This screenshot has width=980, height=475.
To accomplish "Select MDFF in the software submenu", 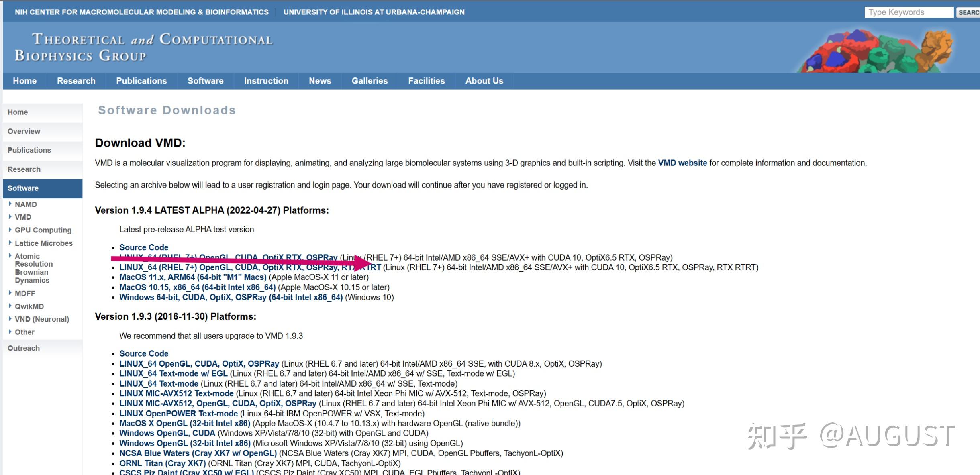I will pyautogui.click(x=25, y=294).
